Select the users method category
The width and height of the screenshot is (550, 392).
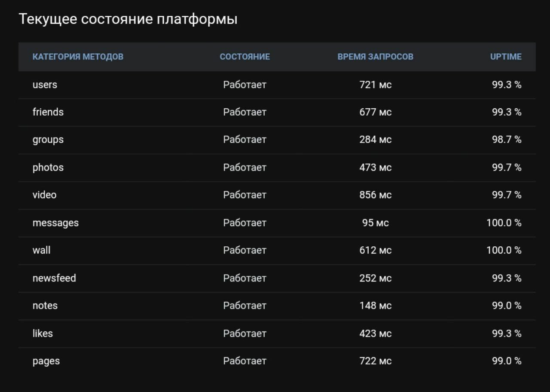(x=45, y=85)
